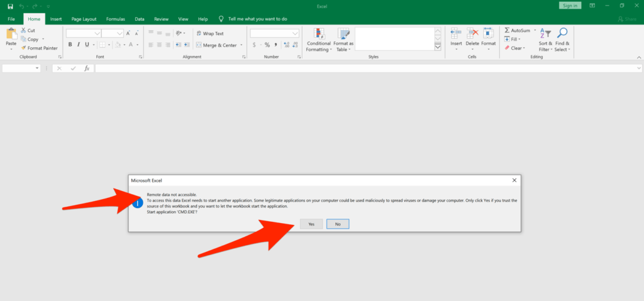The width and height of the screenshot is (644, 301).
Task: Toggle Wrap Text
Action: point(210,33)
